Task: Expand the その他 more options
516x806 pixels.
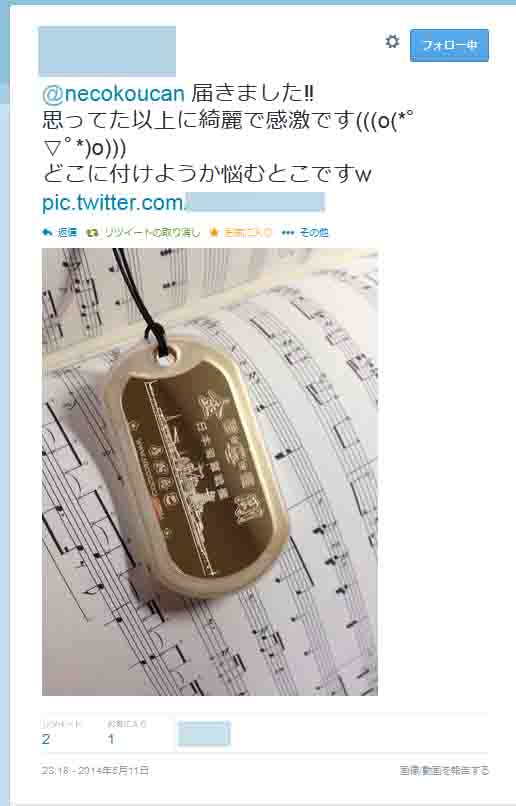Action: 314,232
